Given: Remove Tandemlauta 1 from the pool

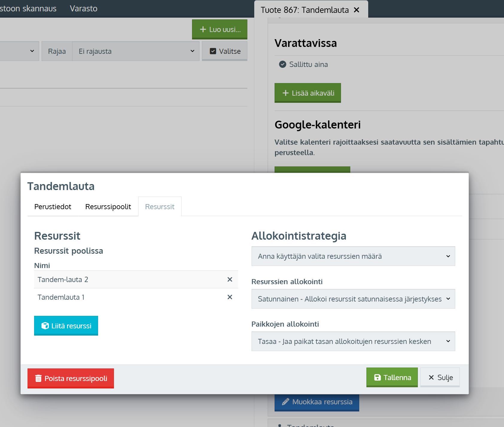Looking at the screenshot, I should pos(230,297).
